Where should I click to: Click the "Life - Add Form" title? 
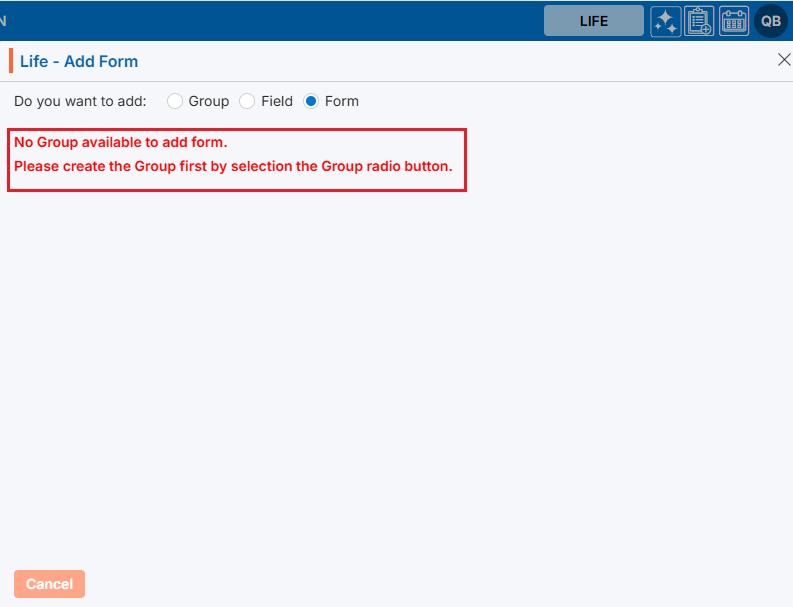[x=79, y=61]
